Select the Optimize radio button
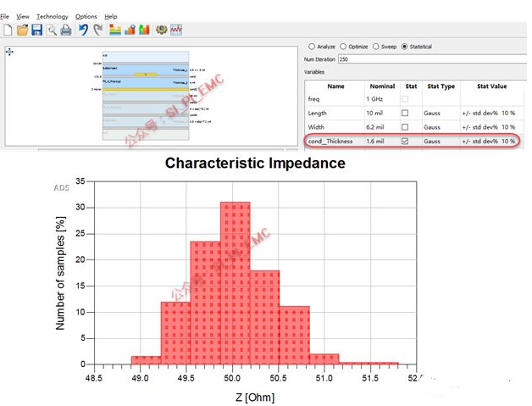Viewport: 532px width, 406px height. click(x=343, y=47)
